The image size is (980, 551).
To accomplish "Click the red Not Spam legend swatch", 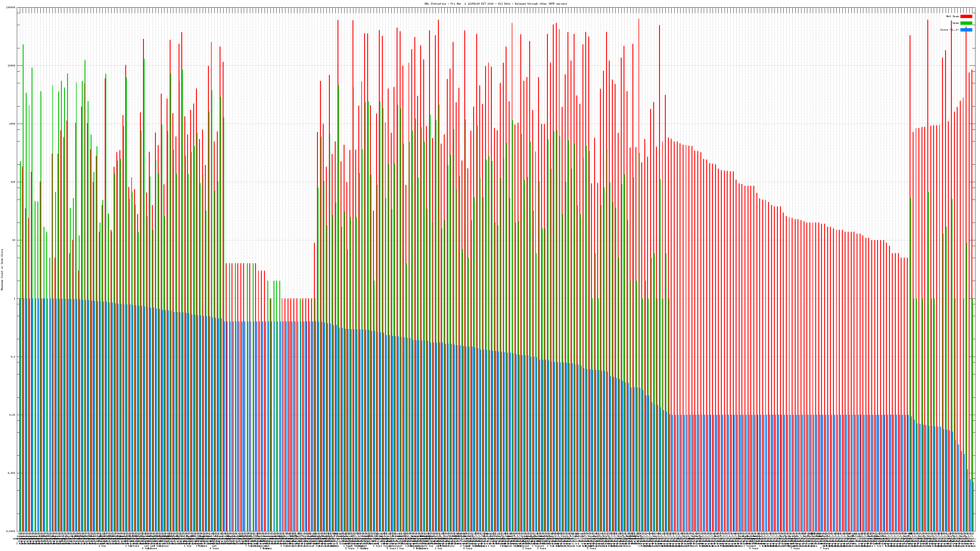I will [x=966, y=16].
